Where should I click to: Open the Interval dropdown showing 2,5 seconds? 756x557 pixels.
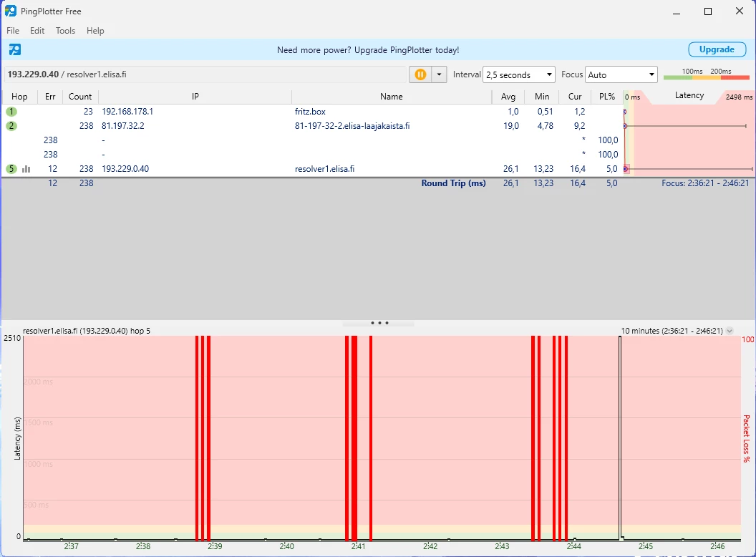tap(519, 74)
